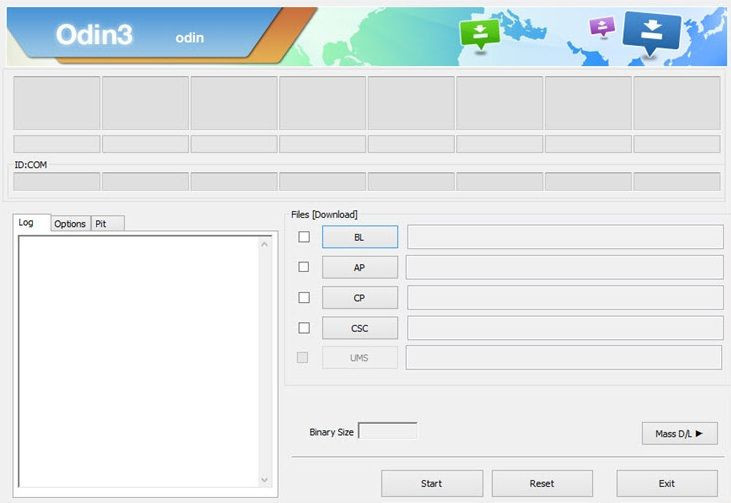Start the flashing process
This screenshot has height=503, width=731.
pos(432,483)
